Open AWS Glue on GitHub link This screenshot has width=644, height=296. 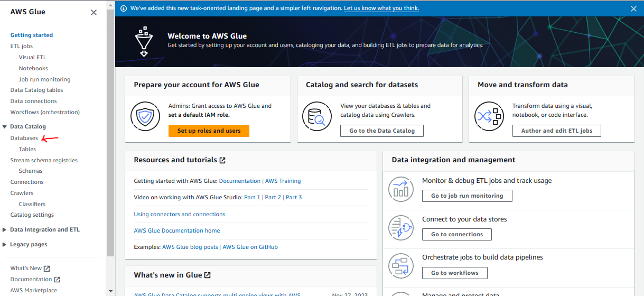pos(250,247)
